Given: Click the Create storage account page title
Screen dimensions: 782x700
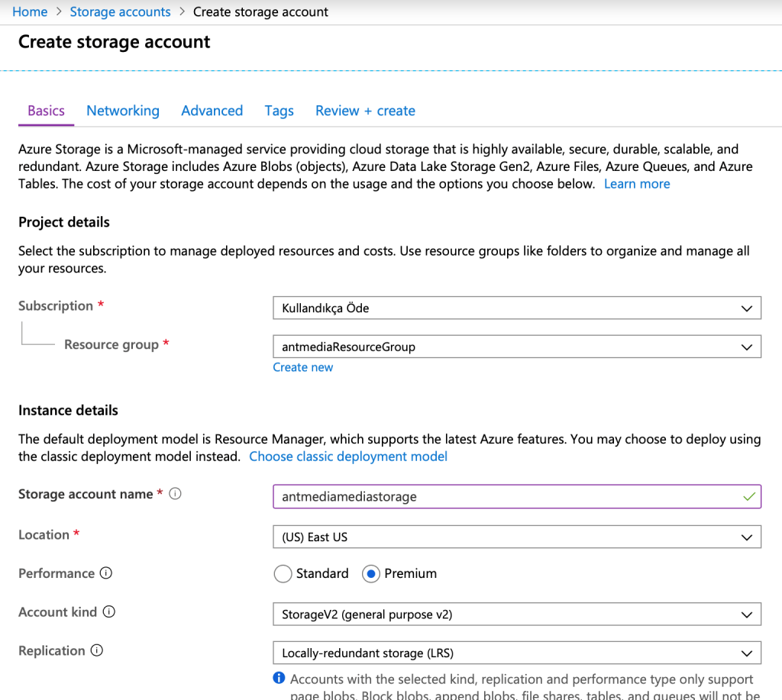Looking at the screenshot, I should [x=115, y=42].
